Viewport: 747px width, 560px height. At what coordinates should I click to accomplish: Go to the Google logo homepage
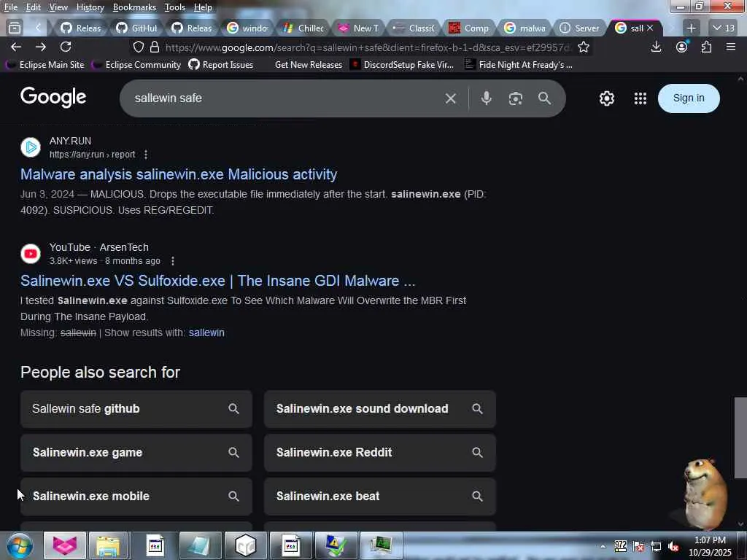(53, 98)
